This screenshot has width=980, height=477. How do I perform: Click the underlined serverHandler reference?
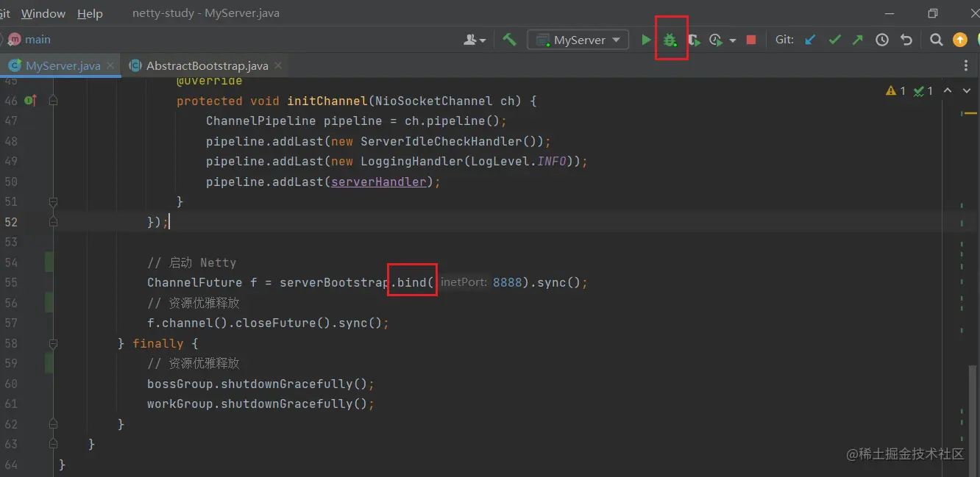(x=379, y=182)
